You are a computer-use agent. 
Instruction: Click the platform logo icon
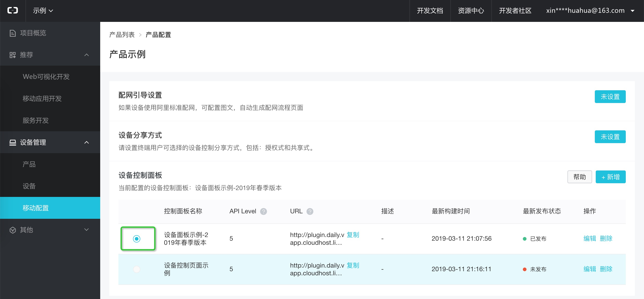[13, 10]
